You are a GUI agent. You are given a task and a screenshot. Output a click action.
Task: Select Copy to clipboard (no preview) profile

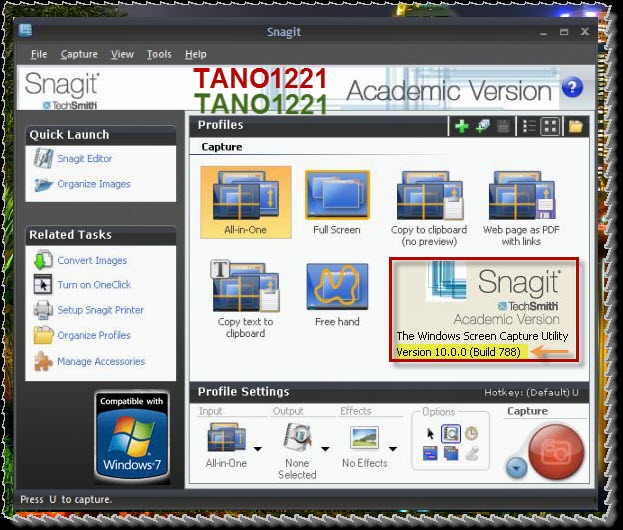[429, 208]
